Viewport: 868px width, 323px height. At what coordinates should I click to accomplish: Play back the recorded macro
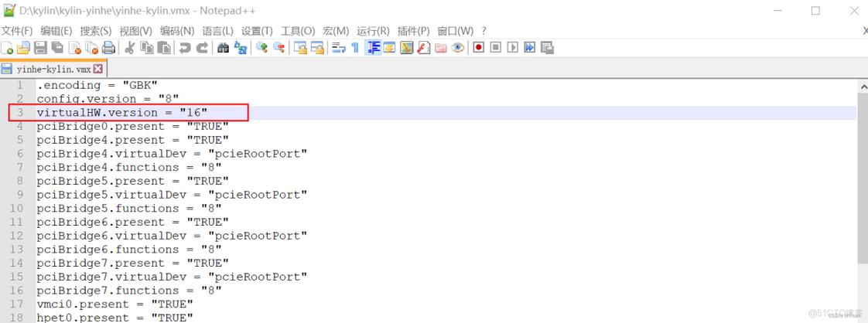coord(513,48)
